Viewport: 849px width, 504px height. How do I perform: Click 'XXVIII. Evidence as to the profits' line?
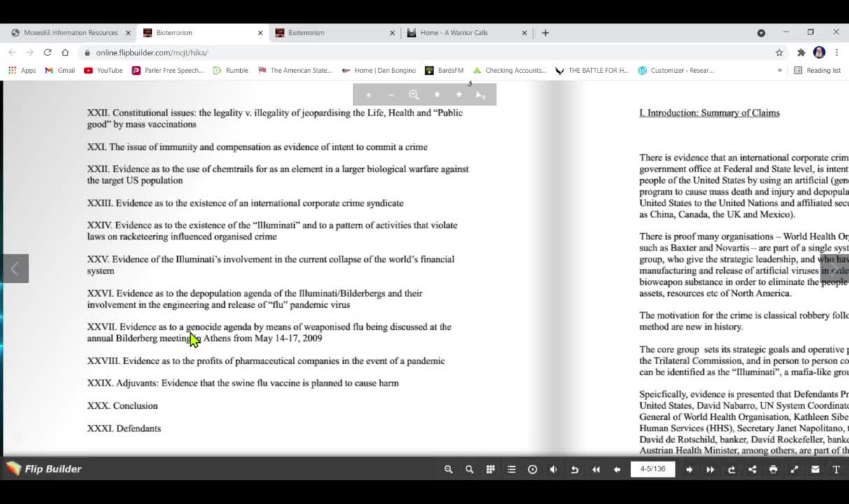266,361
